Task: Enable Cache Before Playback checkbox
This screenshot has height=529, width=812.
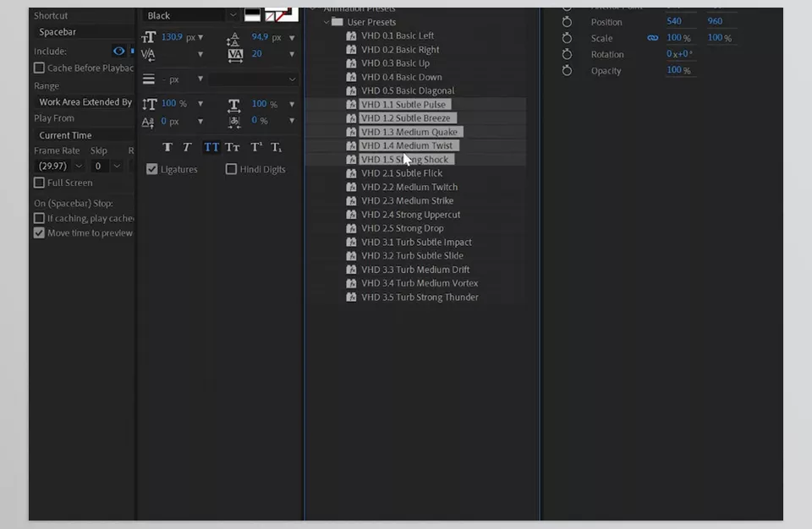Action: [39, 68]
